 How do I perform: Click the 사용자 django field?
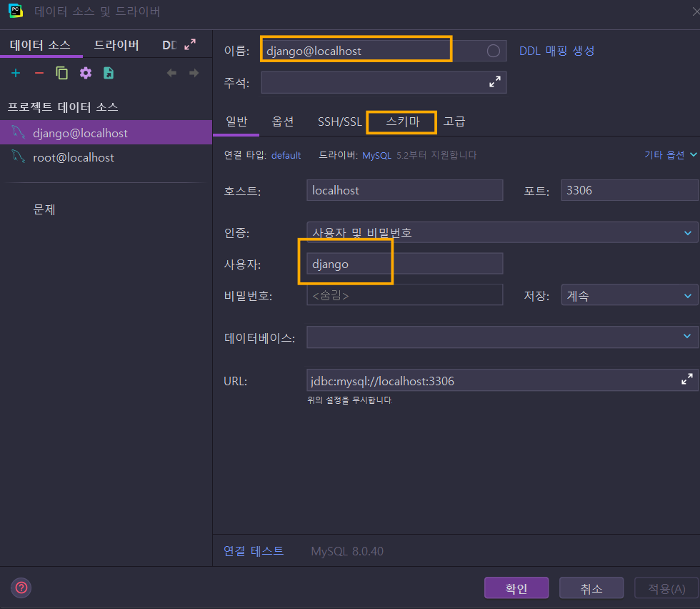tap(404, 264)
